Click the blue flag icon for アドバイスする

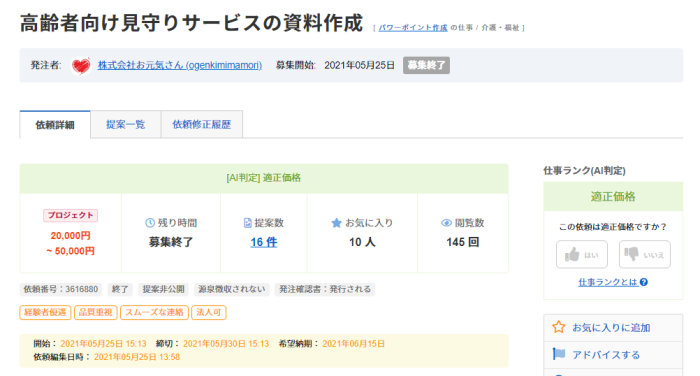pyautogui.click(x=558, y=355)
